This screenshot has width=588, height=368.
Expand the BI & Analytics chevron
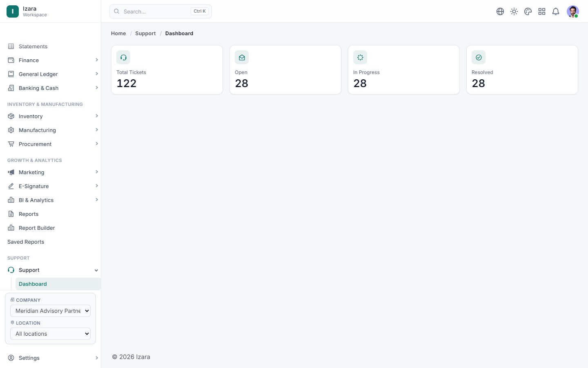point(97,200)
